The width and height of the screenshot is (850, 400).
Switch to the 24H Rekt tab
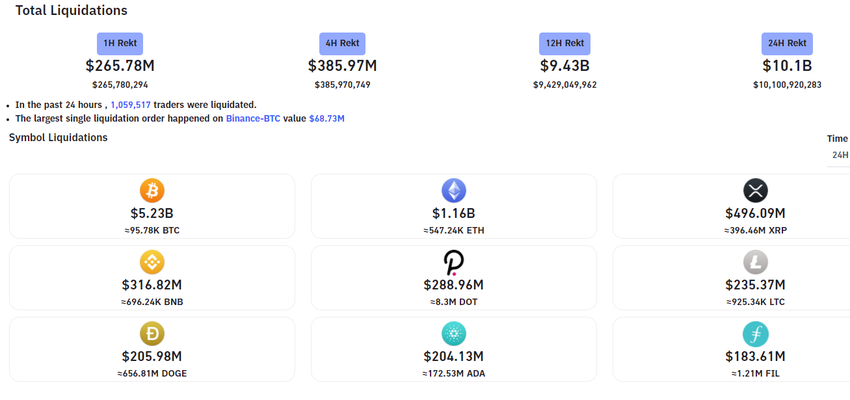click(787, 44)
